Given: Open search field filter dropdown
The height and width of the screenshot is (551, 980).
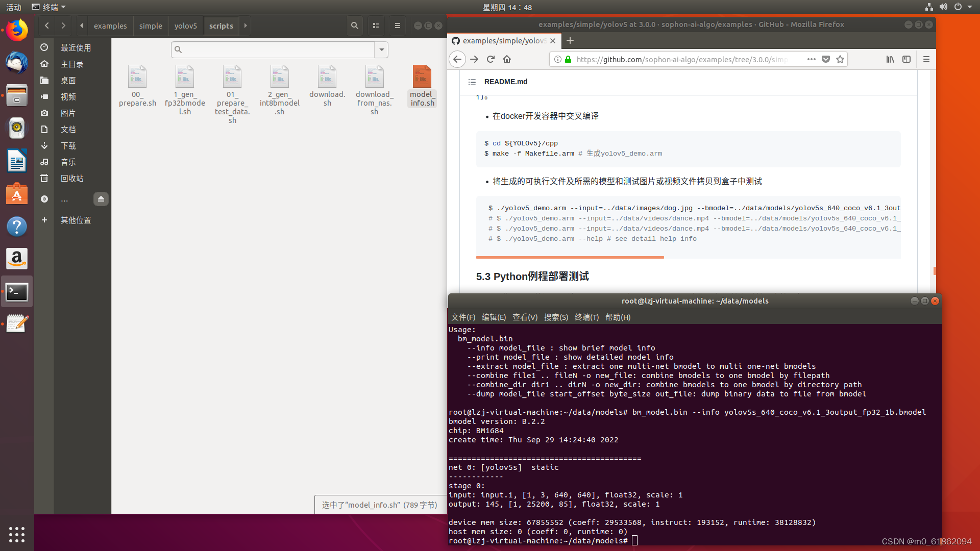Looking at the screenshot, I should click(381, 49).
